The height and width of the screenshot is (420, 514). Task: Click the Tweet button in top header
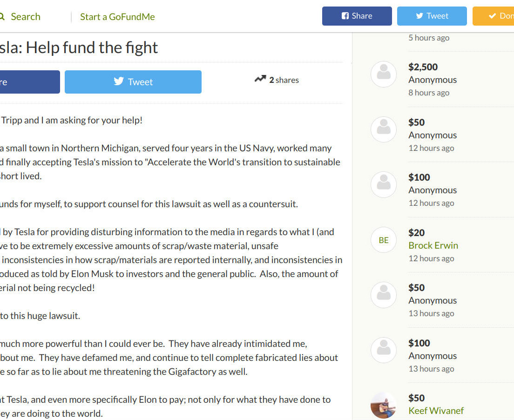click(x=432, y=16)
